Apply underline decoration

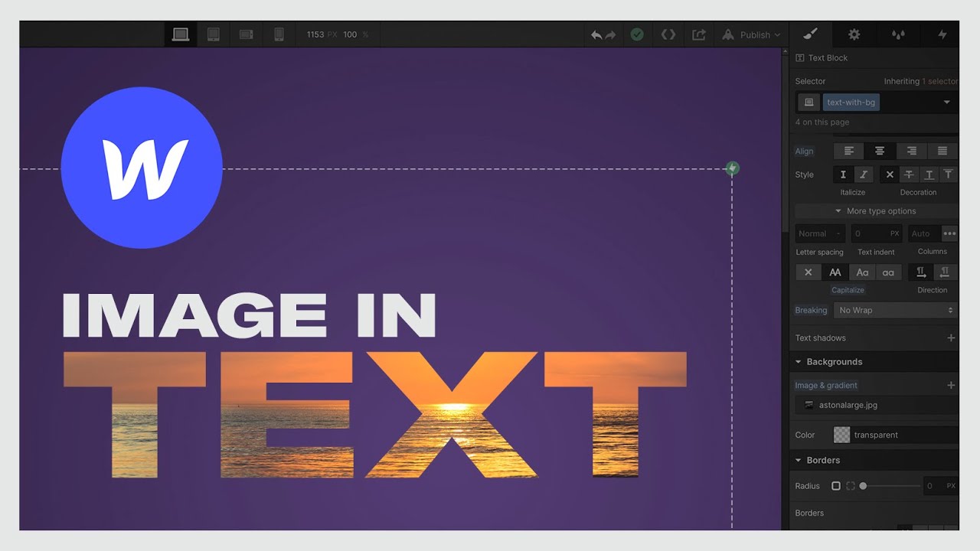(929, 174)
